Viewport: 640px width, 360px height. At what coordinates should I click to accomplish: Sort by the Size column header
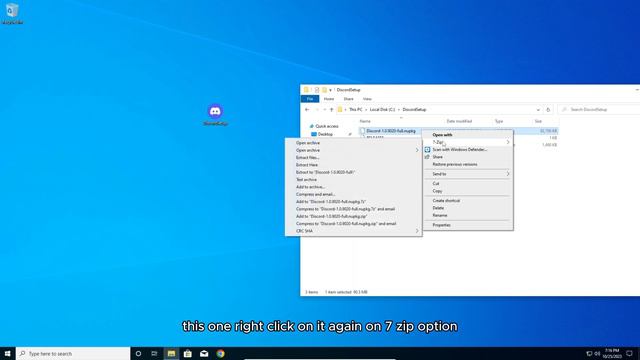point(538,121)
